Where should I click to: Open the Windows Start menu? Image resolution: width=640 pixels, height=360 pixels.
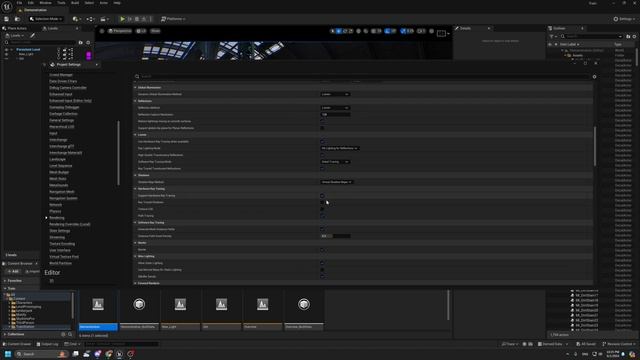pos(8,354)
